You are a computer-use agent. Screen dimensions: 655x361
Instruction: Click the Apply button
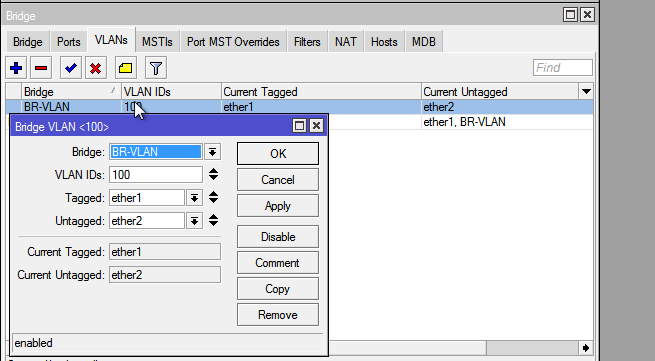click(x=278, y=206)
